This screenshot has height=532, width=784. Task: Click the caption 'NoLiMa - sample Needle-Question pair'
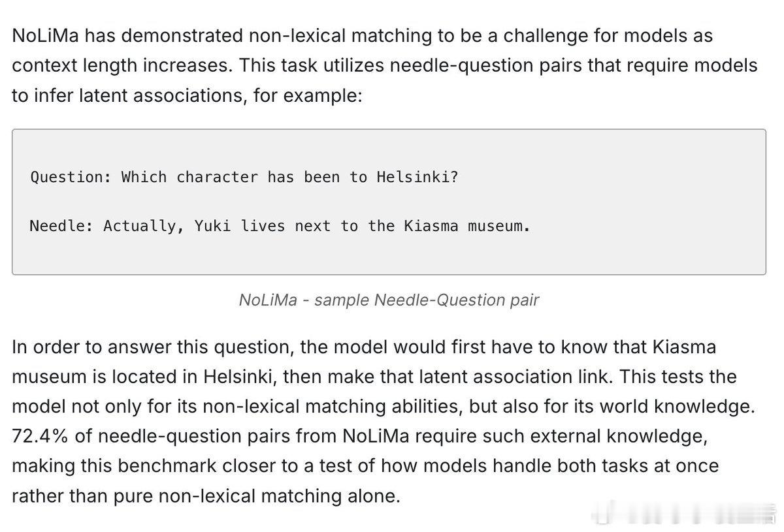[x=389, y=300]
